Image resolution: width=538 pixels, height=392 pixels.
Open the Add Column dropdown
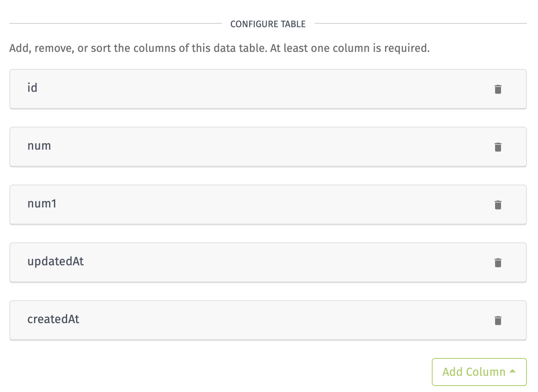pos(479,372)
